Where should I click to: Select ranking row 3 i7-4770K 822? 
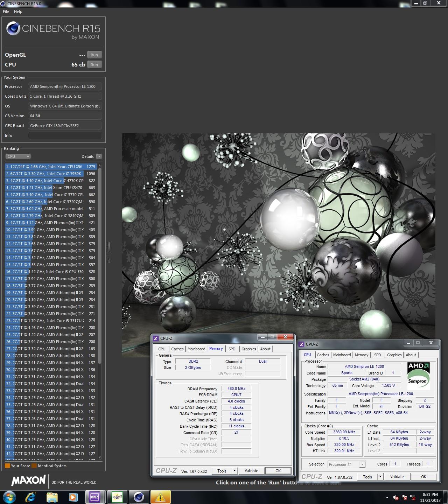(51, 181)
